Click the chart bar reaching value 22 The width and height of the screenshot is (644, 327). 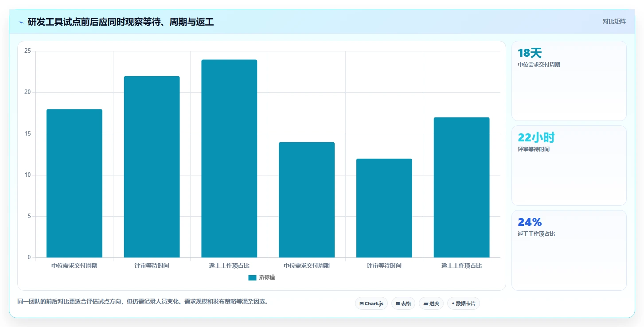click(152, 167)
